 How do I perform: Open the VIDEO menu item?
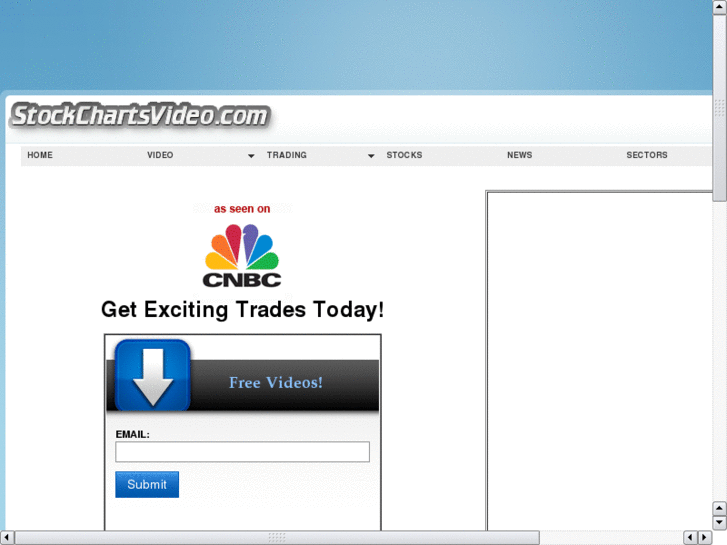[160, 155]
